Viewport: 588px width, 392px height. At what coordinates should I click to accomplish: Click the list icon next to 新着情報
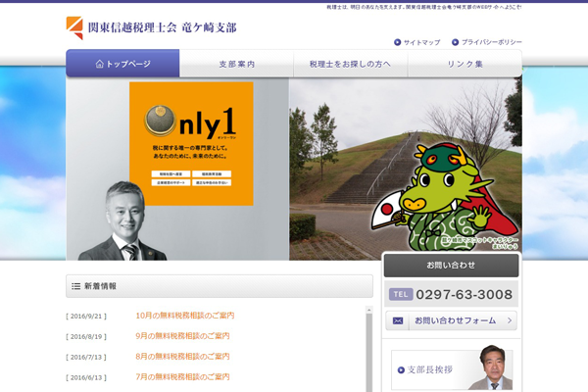coord(76,286)
